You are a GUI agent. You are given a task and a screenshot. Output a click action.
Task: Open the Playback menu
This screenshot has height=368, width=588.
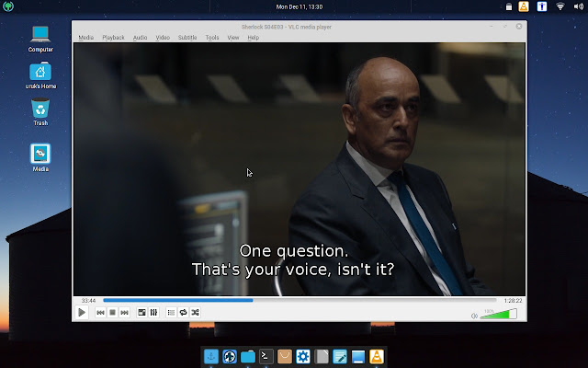click(x=113, y=38)
